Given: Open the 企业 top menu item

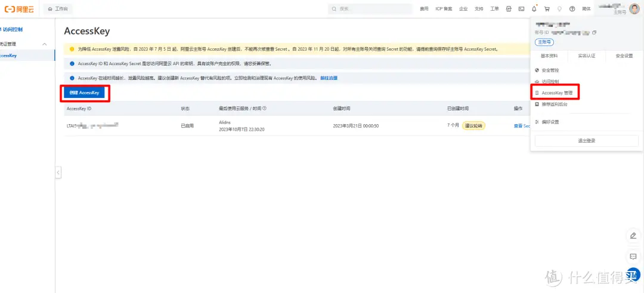Looking at the screenshot, I should click(463, 8).
